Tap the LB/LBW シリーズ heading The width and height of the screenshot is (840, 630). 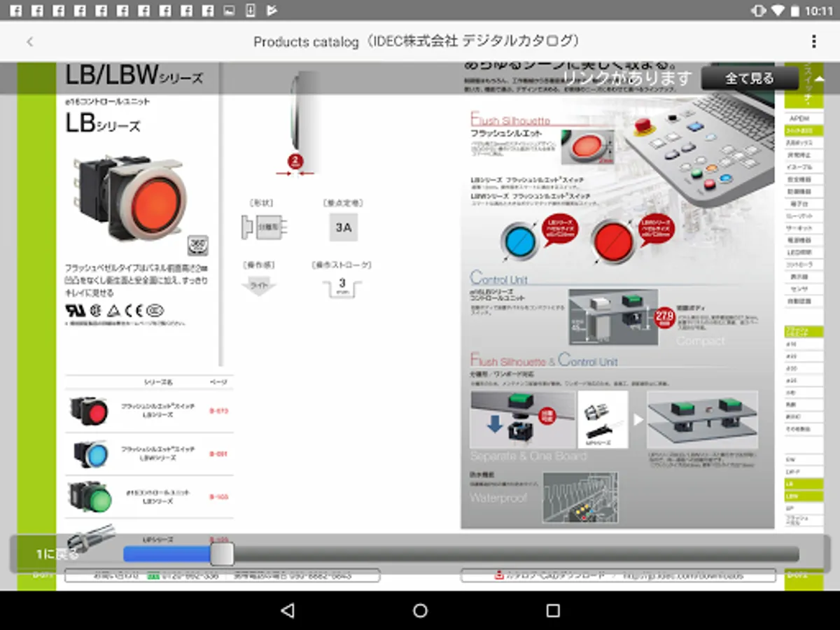point(134,75)
